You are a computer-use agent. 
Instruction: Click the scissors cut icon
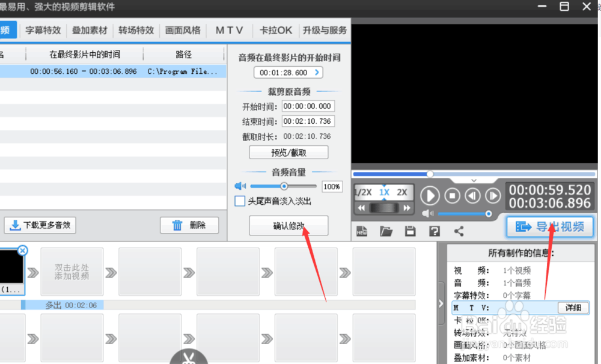pyautogui.click(x=189, y=357)
